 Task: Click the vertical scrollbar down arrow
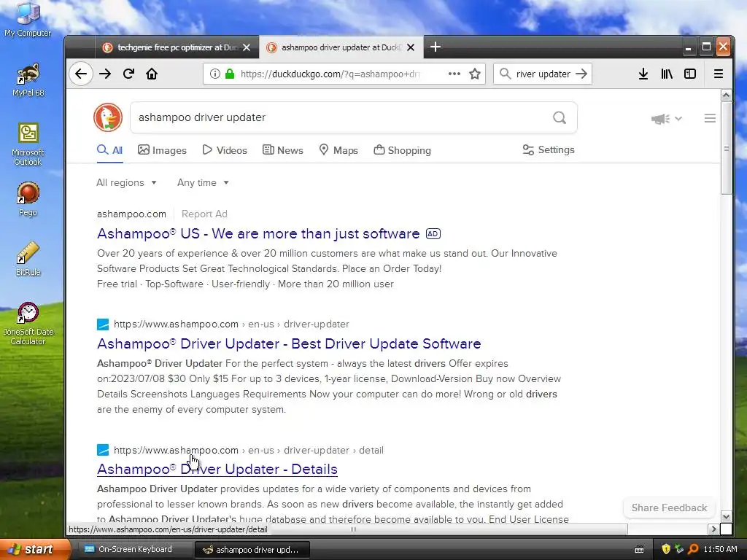coord(726,516)
